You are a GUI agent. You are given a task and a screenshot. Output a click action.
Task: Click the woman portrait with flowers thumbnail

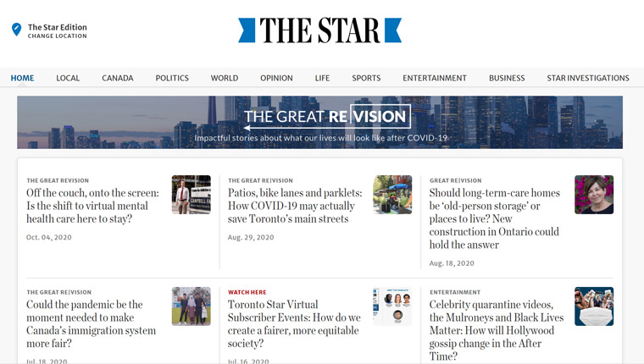click(594, 195)
